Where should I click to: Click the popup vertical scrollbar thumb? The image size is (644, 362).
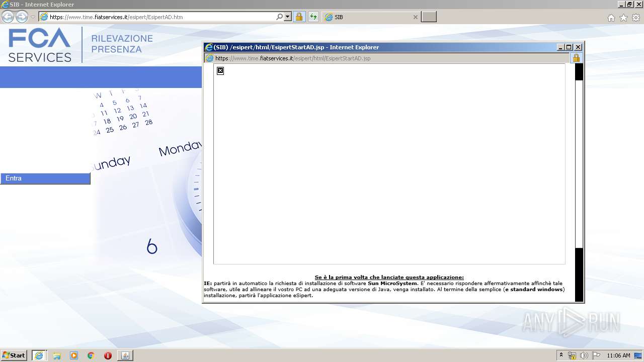[579, 163]
